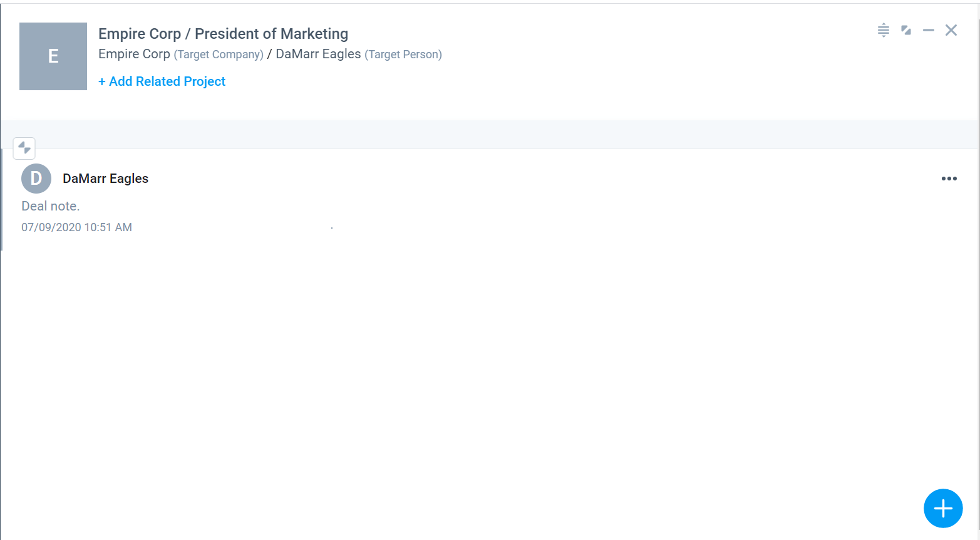Close the deal panel
This screenshot has height=540, width=980.
951,30
